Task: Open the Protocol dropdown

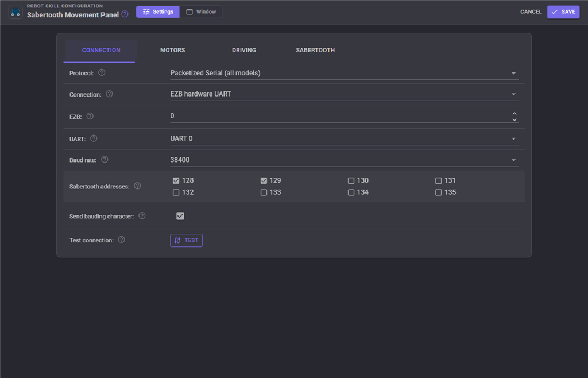Action: [345, 73]
